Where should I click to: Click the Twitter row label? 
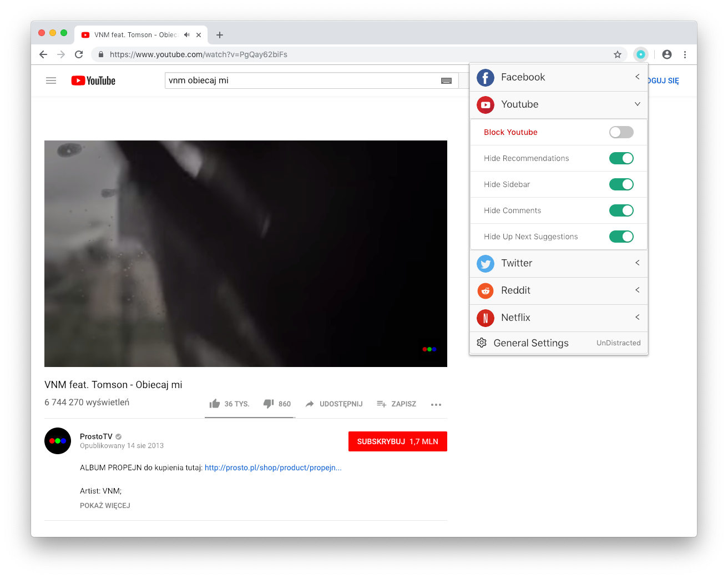[517, 263]
